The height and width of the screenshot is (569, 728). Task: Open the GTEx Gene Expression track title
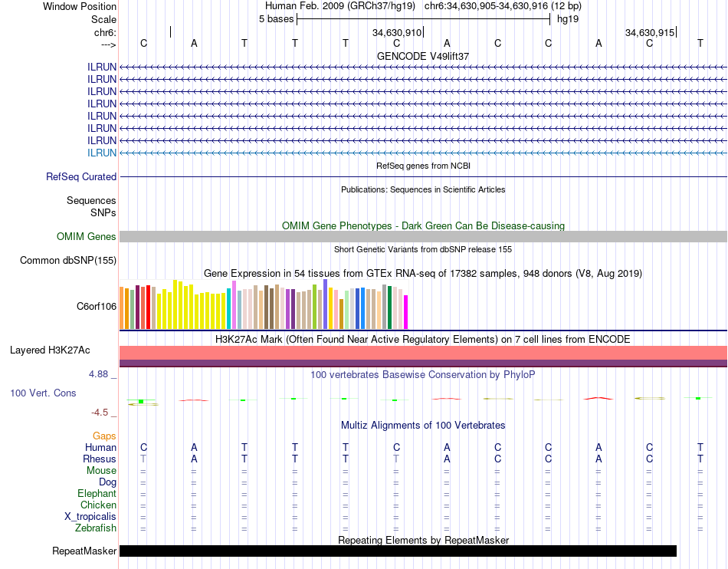423,274
